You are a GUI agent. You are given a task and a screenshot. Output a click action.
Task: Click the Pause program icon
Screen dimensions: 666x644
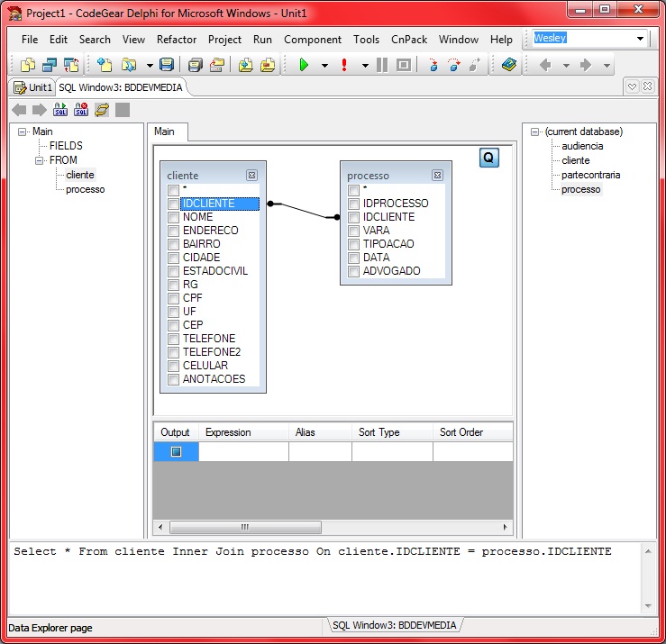click(381, 65)
